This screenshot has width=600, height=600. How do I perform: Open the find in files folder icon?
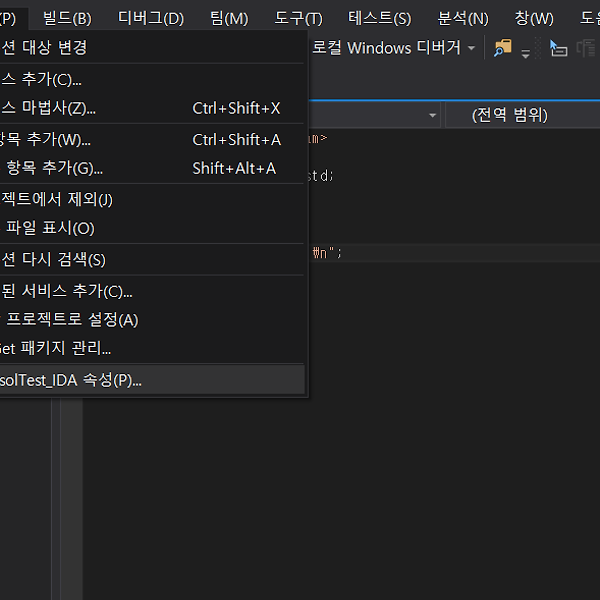tap(503, 48)
